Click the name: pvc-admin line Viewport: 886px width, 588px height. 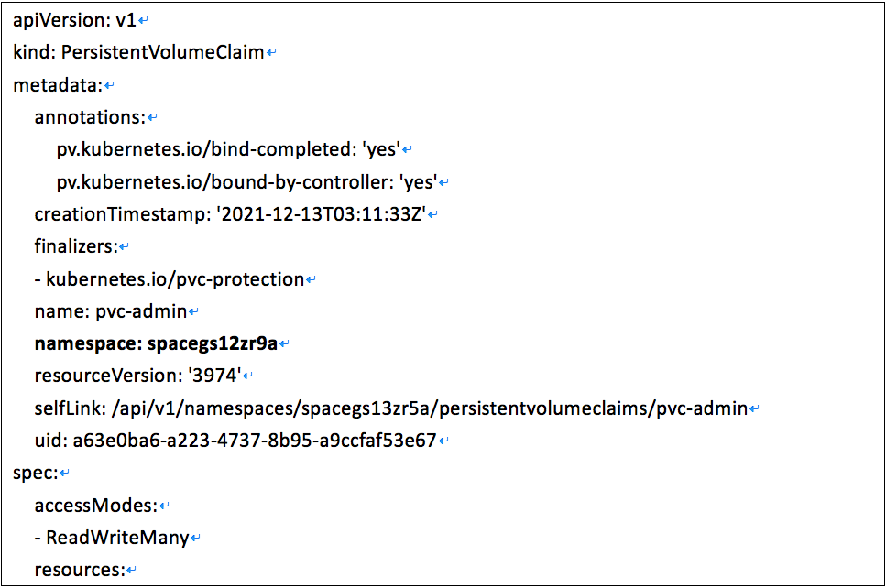coord(111,311)
